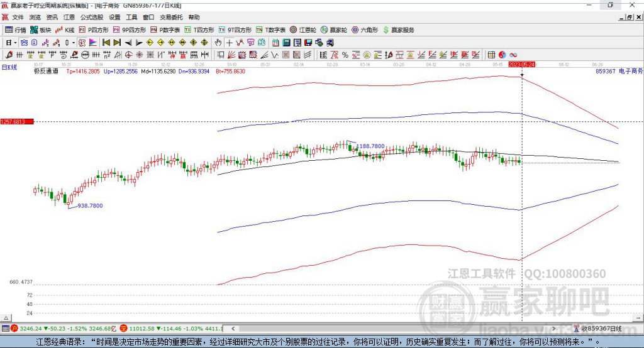Viewport: 644px width, 348px height.
Task: Select the percent % retracement tool
Action: [345, 55]
